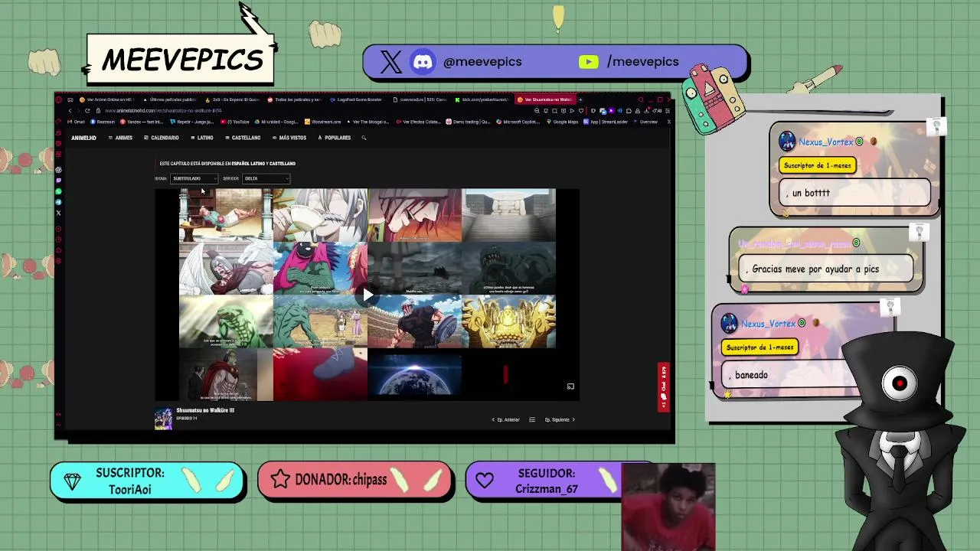This screenshot has height=551, width=980.
Task: Click the golden throne preview frame
Action: coord(508,321)
